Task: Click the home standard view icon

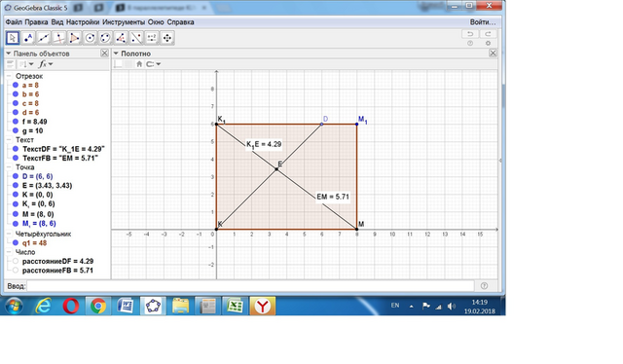Action: point(139,64)
